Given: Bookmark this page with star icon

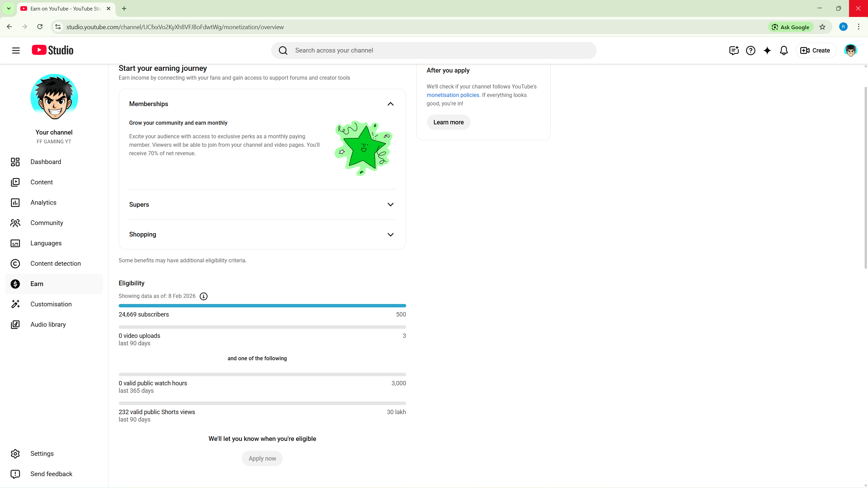Looking at the screenshot, I should [822, 27].
